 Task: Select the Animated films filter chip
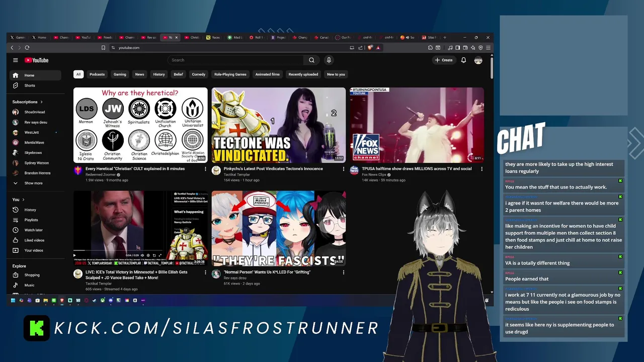click(x=267, y=74)
